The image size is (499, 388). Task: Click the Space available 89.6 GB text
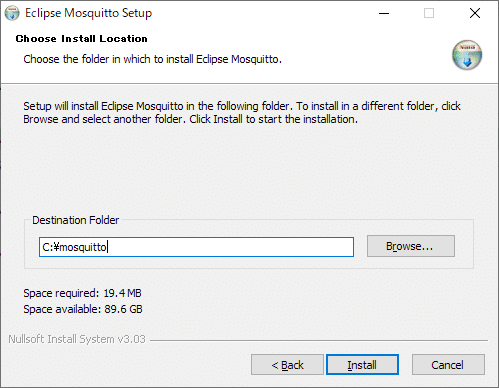click(x=83, y=309)
